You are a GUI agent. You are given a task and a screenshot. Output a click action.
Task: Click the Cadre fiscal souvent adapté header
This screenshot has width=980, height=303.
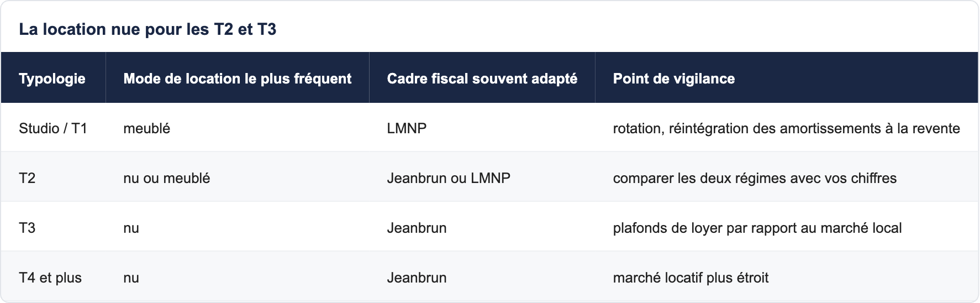pyautogui.click(x=482, y=79)
